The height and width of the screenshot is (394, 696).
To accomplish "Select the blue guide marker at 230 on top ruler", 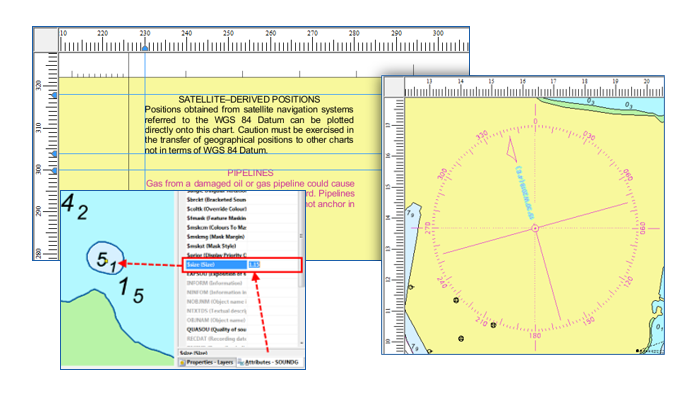I will pyautogui.click(x=145, y=48).
